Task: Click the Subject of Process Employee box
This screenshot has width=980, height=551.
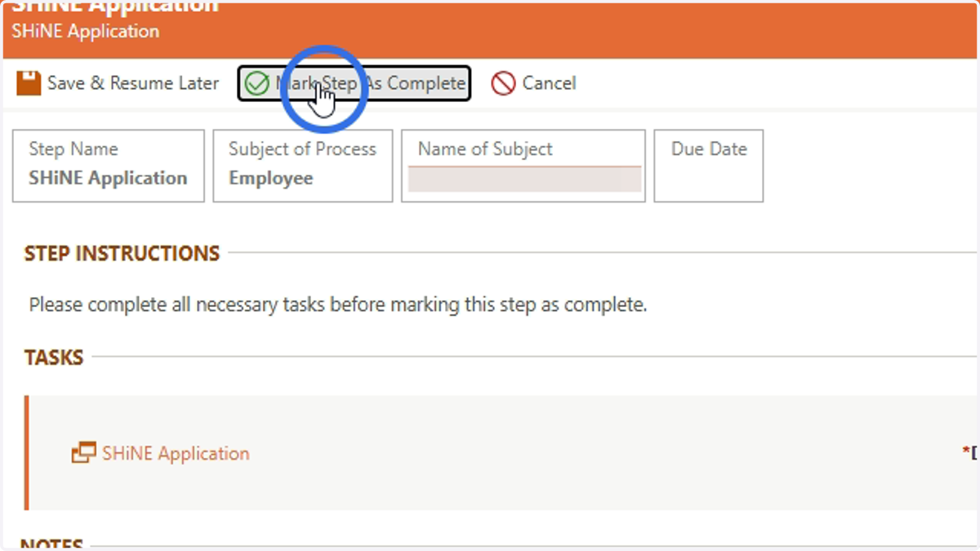Action: 303,166
